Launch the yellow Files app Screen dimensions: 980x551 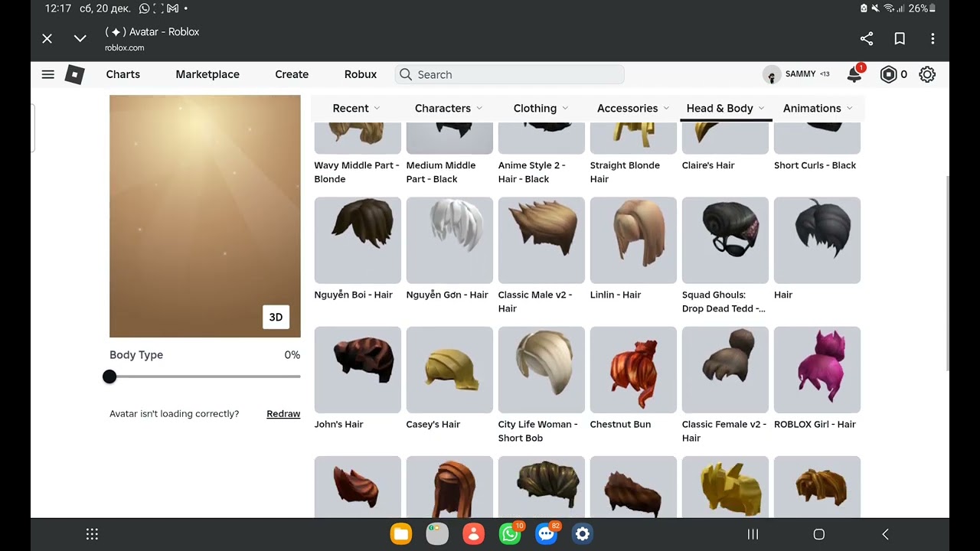coord(401,534)
